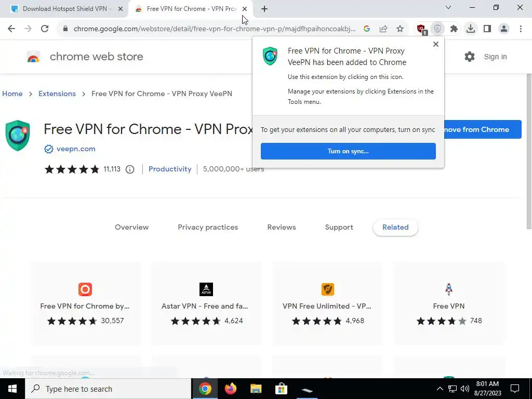Select the Related tab

395,228
